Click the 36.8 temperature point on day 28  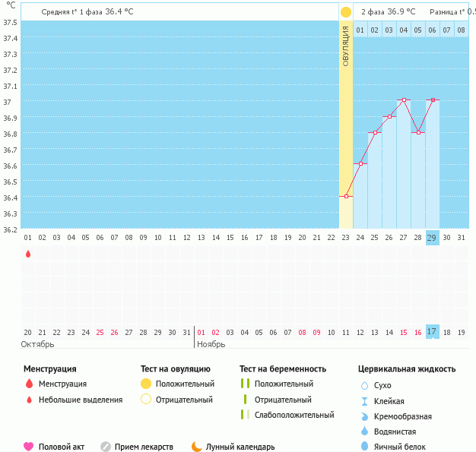click(418, 132)
